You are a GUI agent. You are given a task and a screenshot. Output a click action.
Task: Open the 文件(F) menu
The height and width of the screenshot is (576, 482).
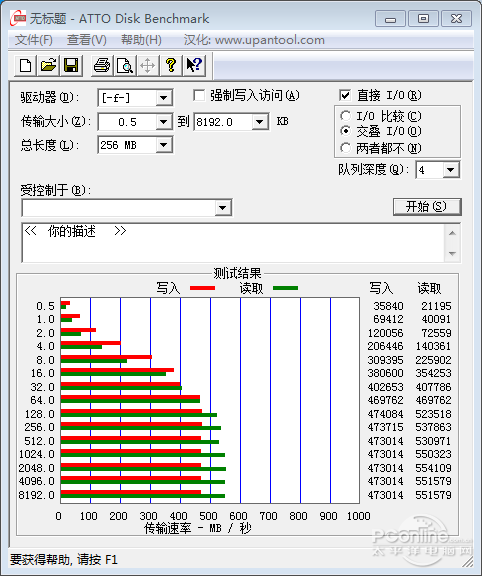click(x=34, y=40)
